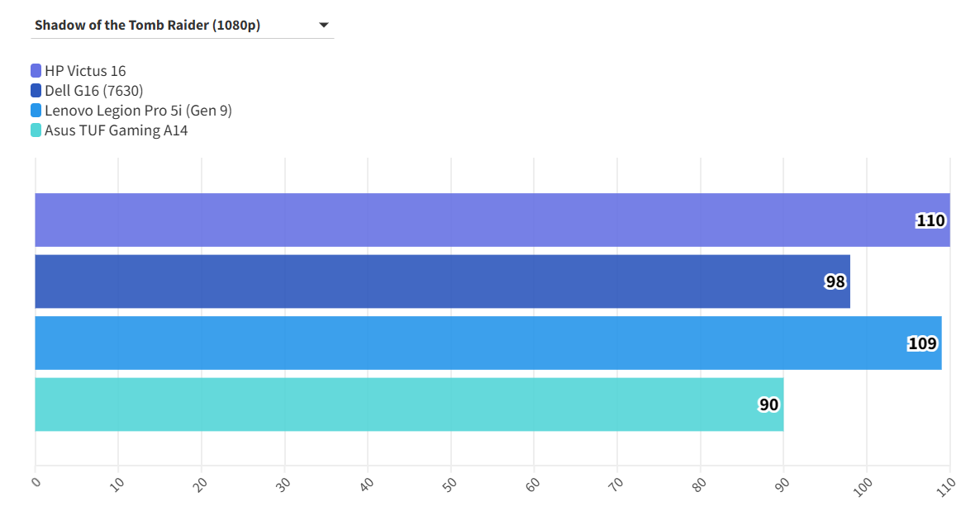This screenshot has height=511, width=980.
Task: Toggle the Asus TUF Gaming A14 legend label
Action: tap(116, 130)
